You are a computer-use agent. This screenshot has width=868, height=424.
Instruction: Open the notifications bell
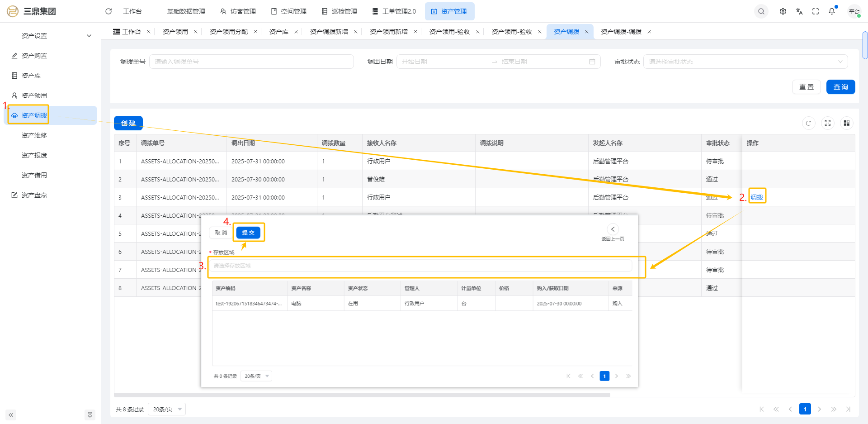(832, 11)
